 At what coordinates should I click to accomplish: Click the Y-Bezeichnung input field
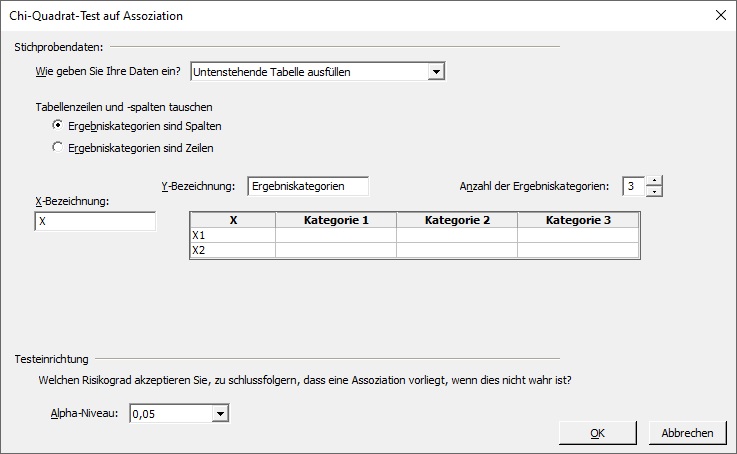tap(308, 186)
